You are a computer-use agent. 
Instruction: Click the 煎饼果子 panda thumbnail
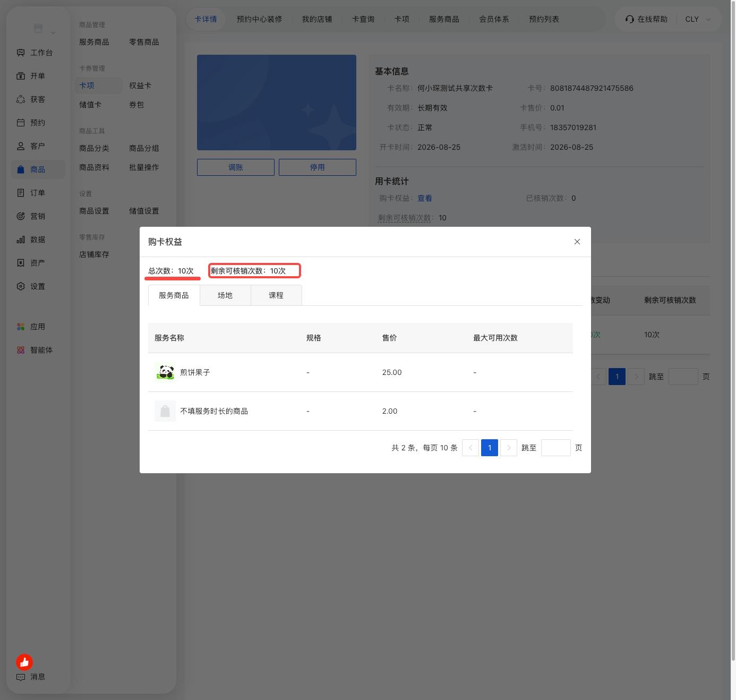(x=165, y=372)
